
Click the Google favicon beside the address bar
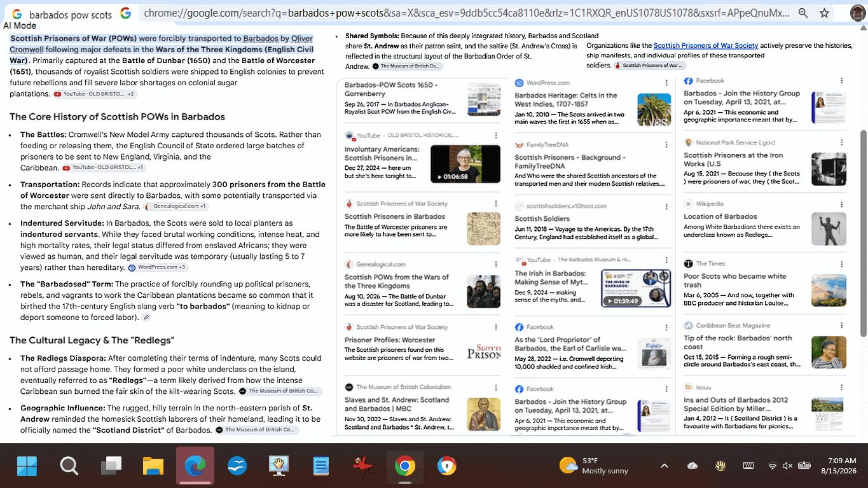(x=125, y=13)
